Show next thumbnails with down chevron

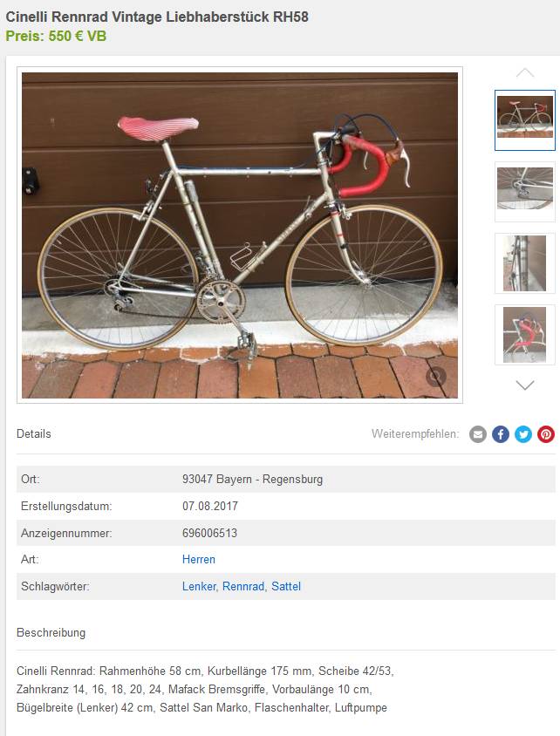point(525,385)
